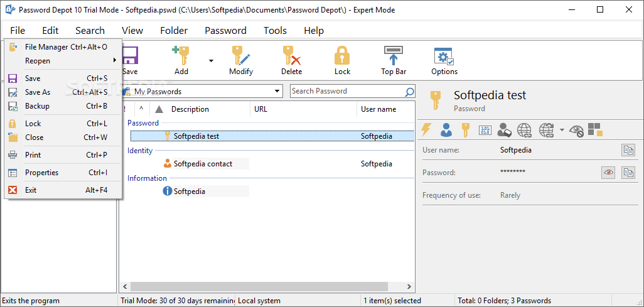Open the My Passwords folder dropdown
Image resolution: width=644 pixels, height=307 pixels.
pos(277,91)
